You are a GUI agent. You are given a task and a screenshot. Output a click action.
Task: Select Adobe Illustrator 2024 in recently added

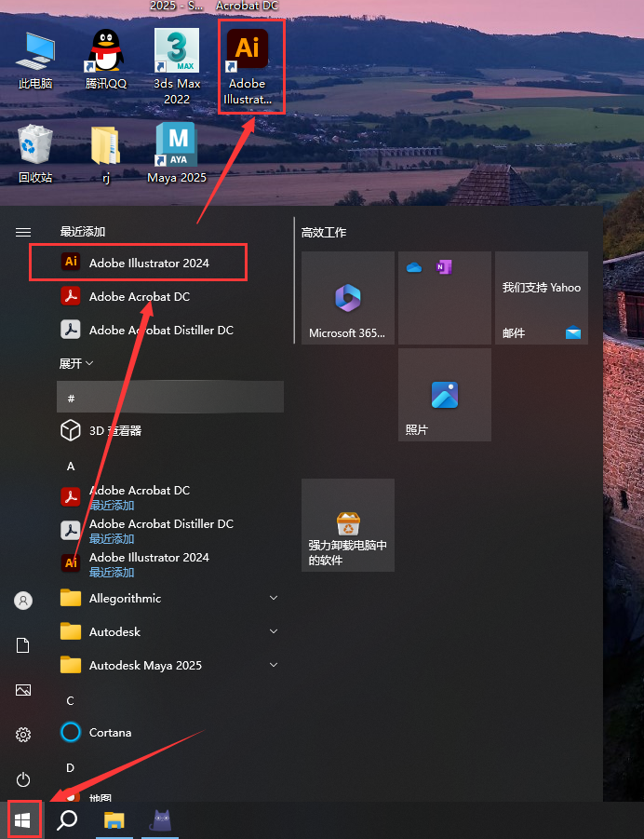click(x=149, y=263)
